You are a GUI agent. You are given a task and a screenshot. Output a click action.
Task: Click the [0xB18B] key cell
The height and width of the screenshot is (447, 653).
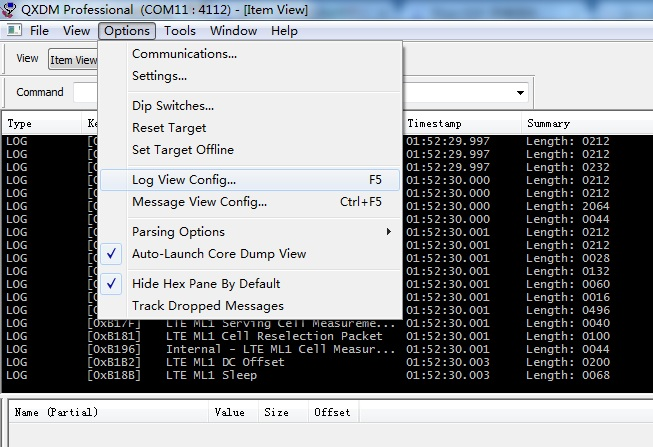click(x=114, y=375)
